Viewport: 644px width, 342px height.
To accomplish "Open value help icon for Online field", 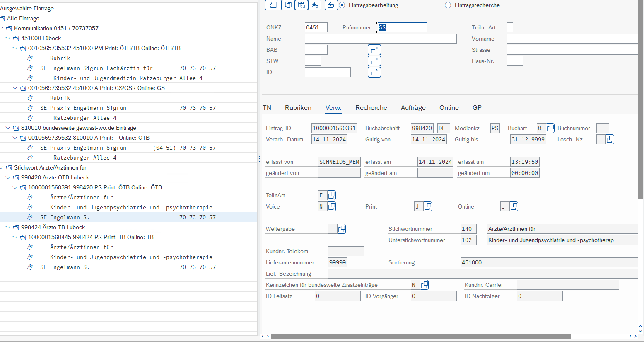I will (x=514, y=206).
